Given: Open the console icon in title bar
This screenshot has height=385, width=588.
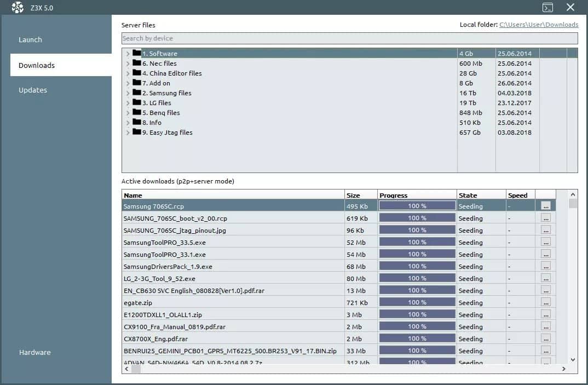Looking at the screenshot, I should [547, 8].
